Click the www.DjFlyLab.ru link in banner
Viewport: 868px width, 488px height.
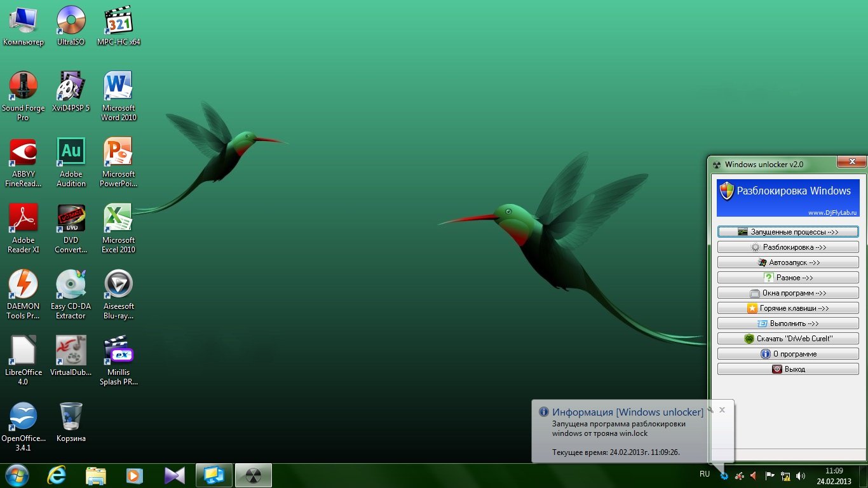[x=832, y=212]
